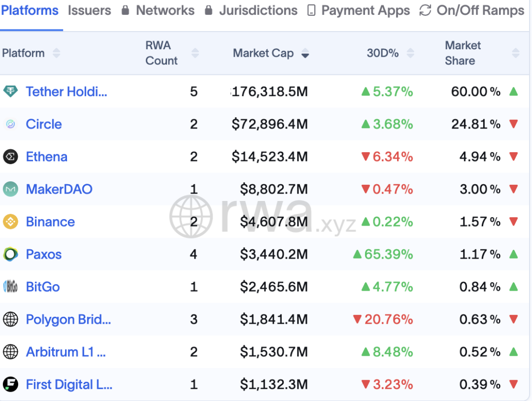Click the Circle platform logo icon
532x401 pixels.
(10, 124)
